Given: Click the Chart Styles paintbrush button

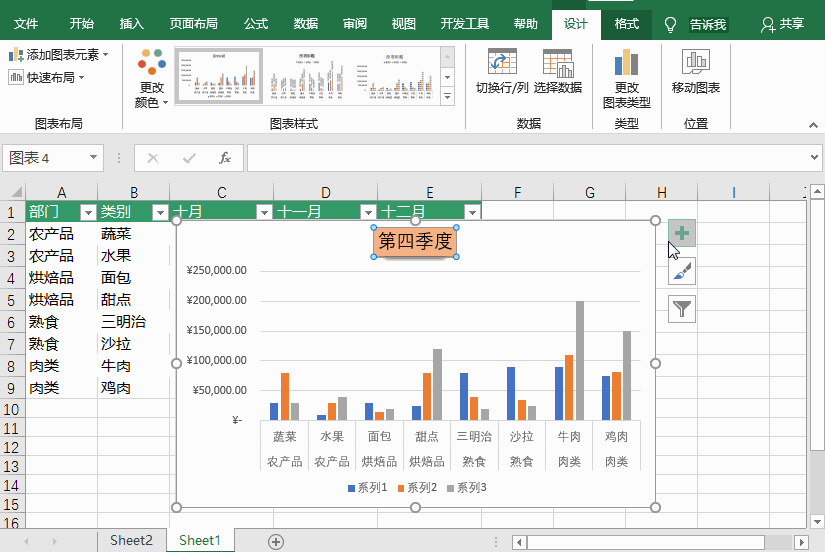Looking at the screenshot, I should tap(682, 271).
